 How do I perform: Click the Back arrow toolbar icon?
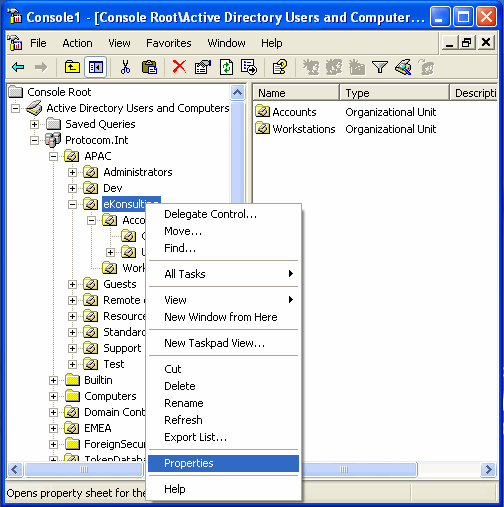click(18, 67)
